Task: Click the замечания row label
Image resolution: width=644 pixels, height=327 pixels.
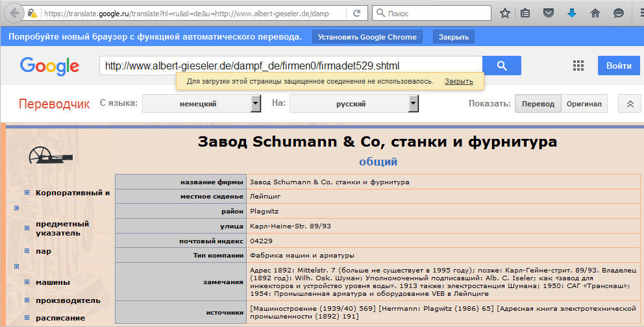Action: click(223, 282)
